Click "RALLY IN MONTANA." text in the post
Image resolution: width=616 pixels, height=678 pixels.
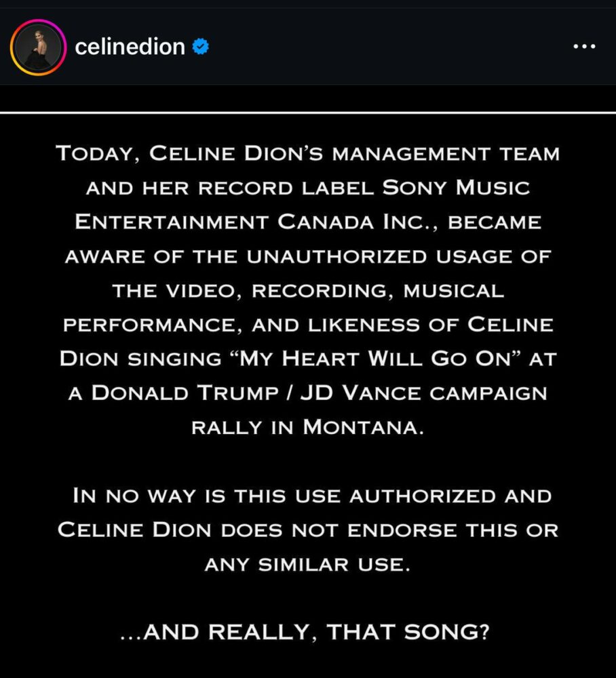point(308,428)
